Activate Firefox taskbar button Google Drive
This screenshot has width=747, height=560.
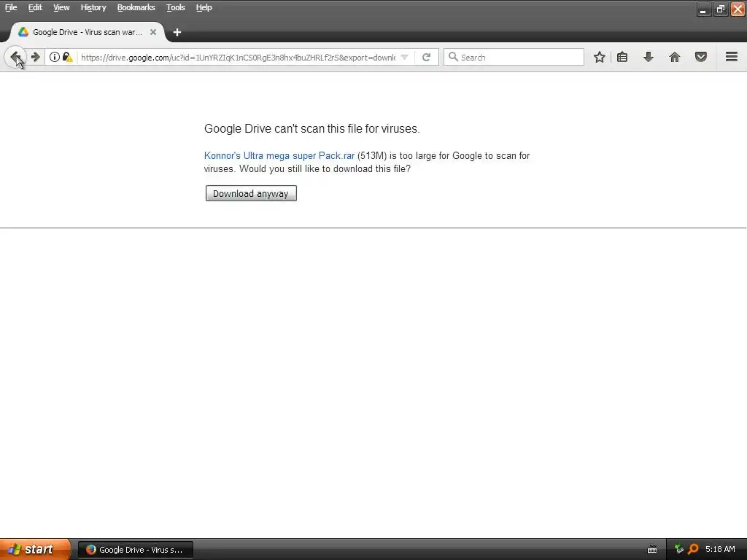tap(135, 550)
